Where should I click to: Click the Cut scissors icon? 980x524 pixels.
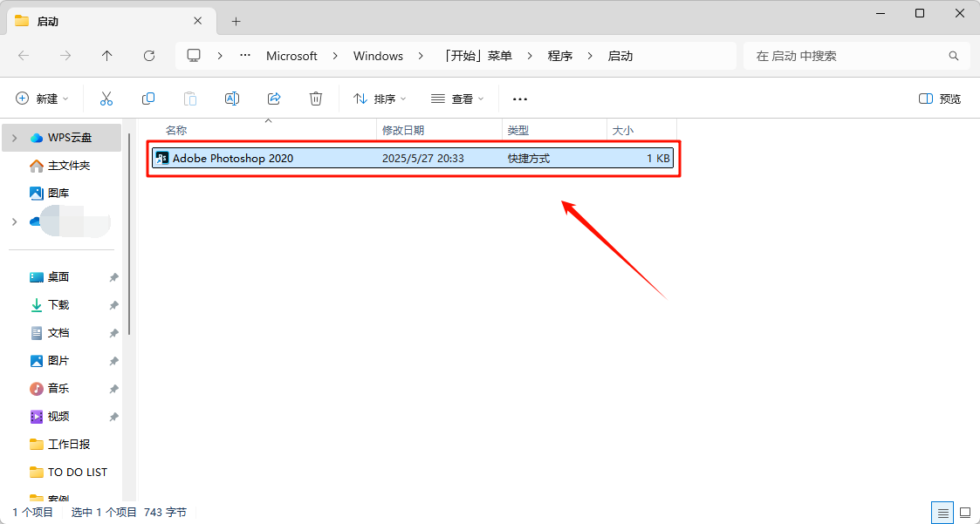click(x=106, y=98)
